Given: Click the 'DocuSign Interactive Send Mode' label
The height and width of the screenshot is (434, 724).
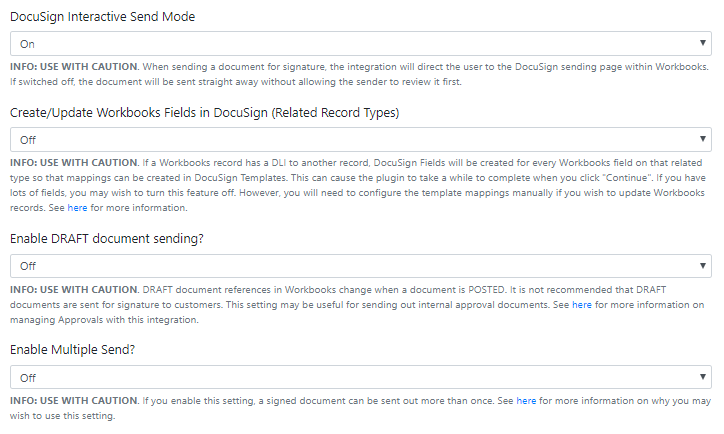Looking at the screenshot, I should [103, 17].
